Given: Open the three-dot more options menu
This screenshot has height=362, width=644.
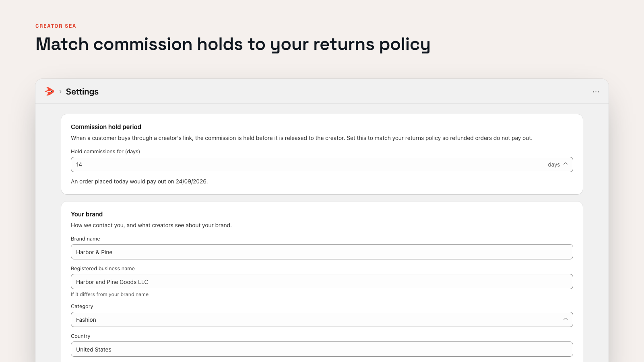Looking at the screenshot, I should point(596,92).
